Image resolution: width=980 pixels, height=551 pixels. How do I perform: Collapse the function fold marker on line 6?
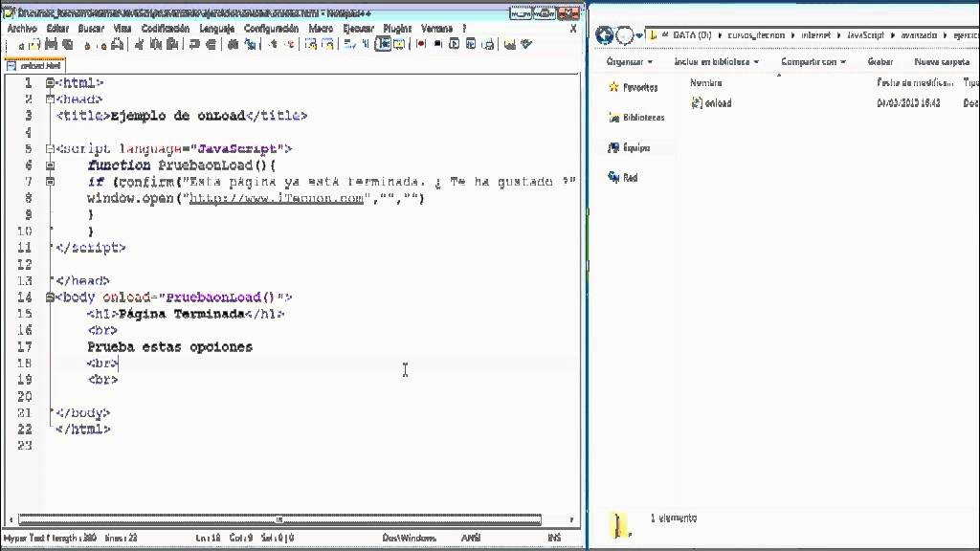[50, 165]
